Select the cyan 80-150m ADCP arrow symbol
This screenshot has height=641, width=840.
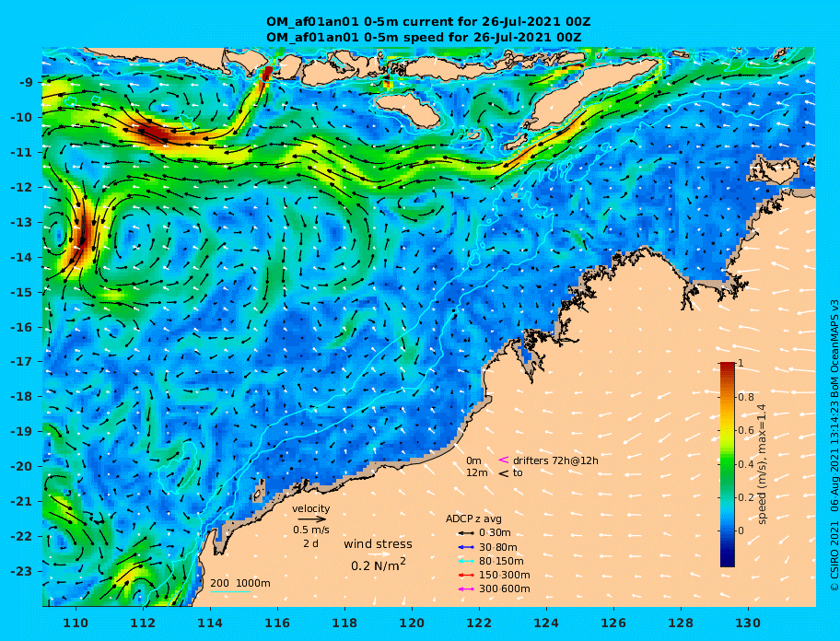coord(466,561)
